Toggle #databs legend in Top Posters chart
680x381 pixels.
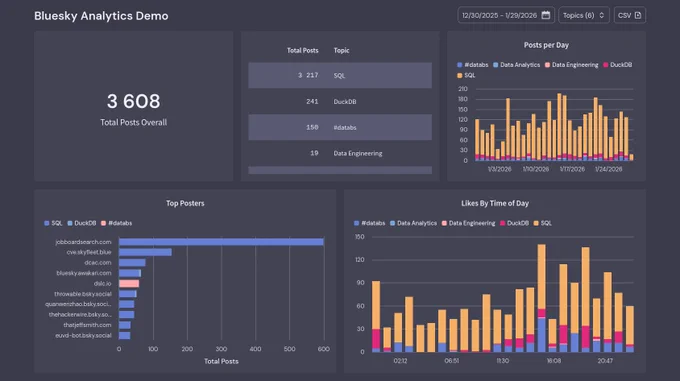[x=116, y=223]
